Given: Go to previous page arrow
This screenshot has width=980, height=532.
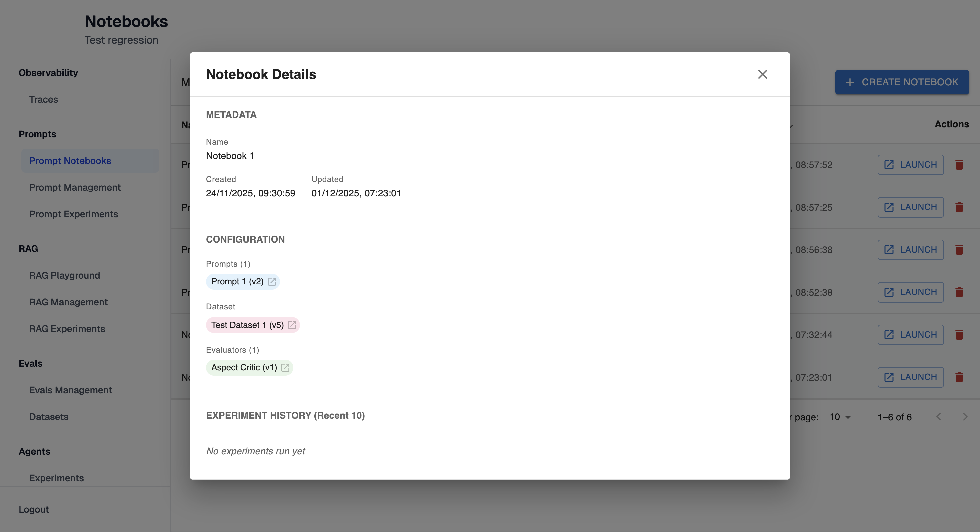Looking at the screenshot, I should coord(939,417).
